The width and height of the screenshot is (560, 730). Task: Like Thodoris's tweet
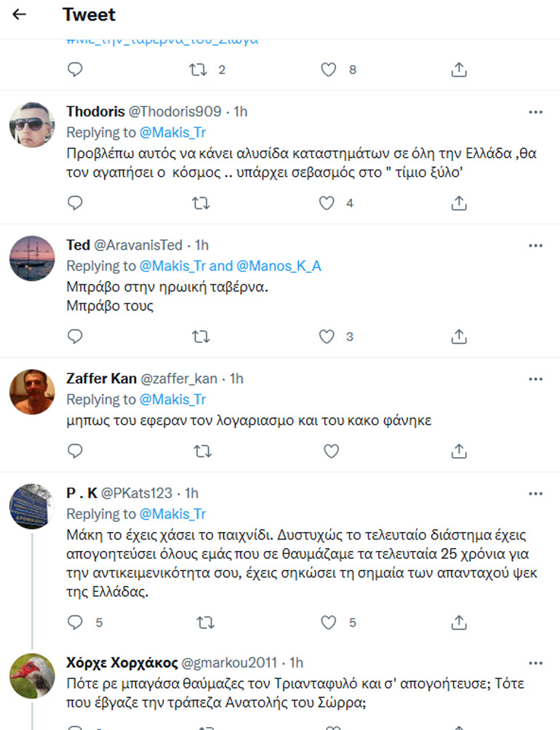[x=329, y=203]
